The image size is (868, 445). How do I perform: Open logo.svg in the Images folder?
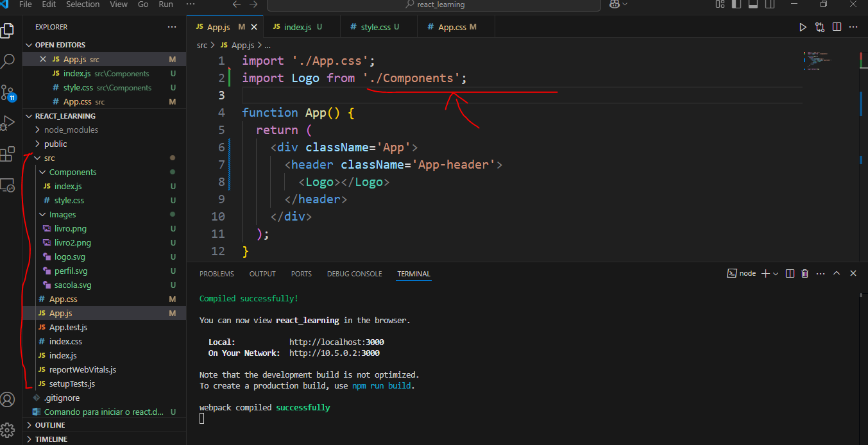pos(70,256)
